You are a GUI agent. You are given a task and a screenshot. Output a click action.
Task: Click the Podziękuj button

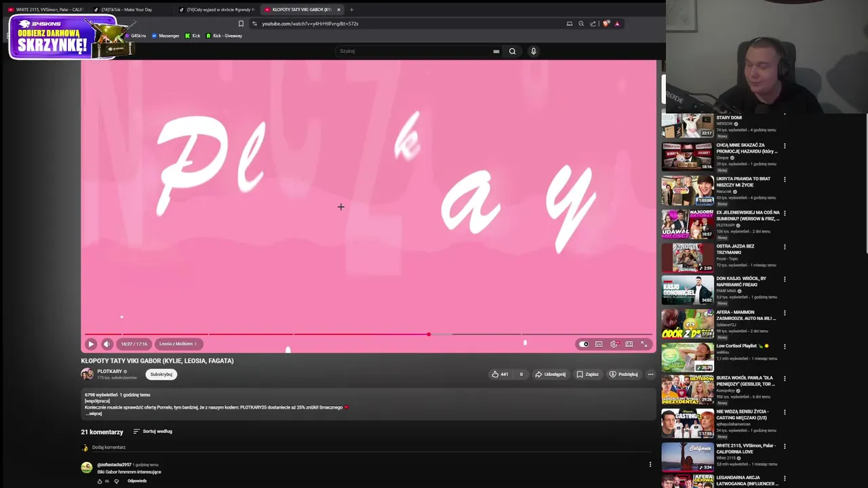623,374
